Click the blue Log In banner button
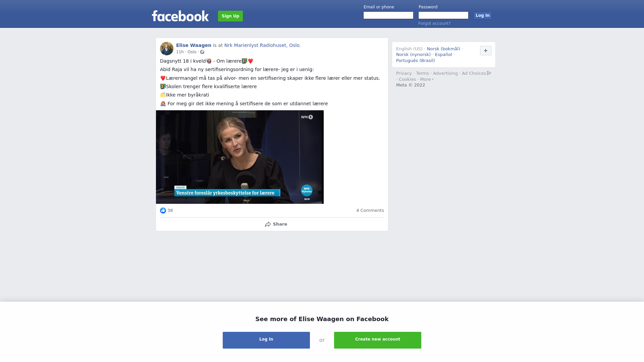644x362 pixels. click(x=266, y=340)
